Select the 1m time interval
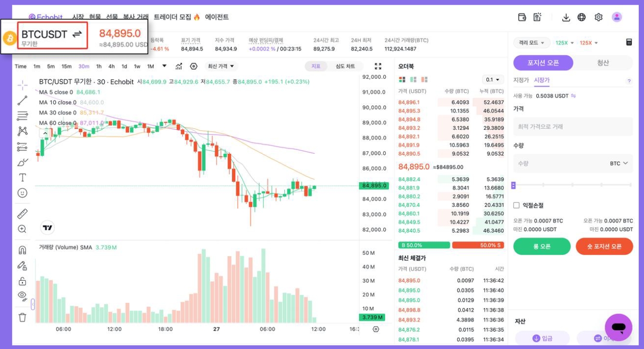The image size is (644, 349). pyautogui.click(x=37, y=66)
